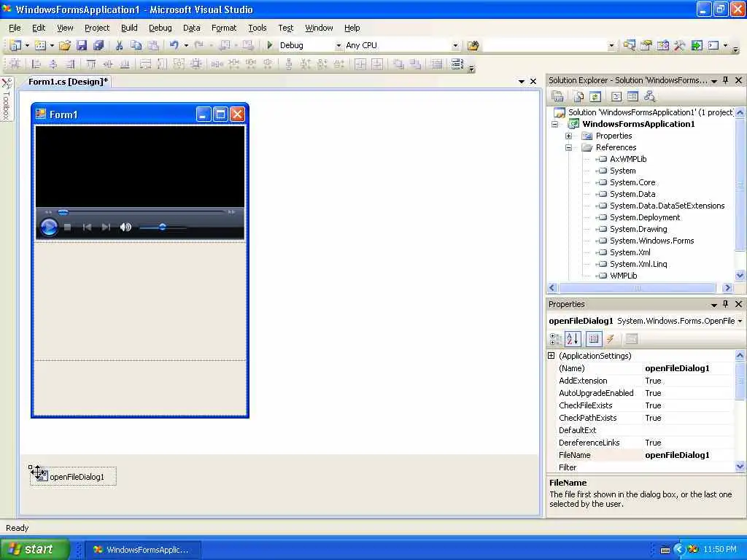The width and height of the screenshot is (747, 560).
Task: Cut selection with the scissors icon
Action: (119, 45)
